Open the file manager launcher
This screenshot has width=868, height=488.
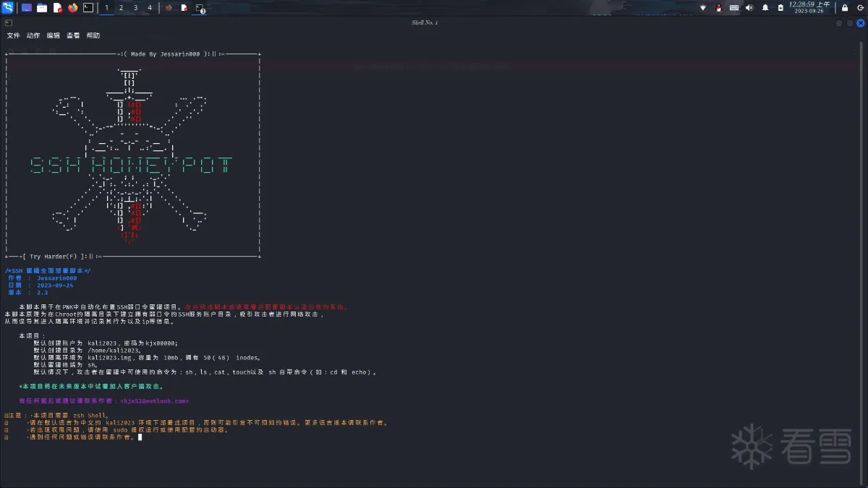click(x=42, y=8)
